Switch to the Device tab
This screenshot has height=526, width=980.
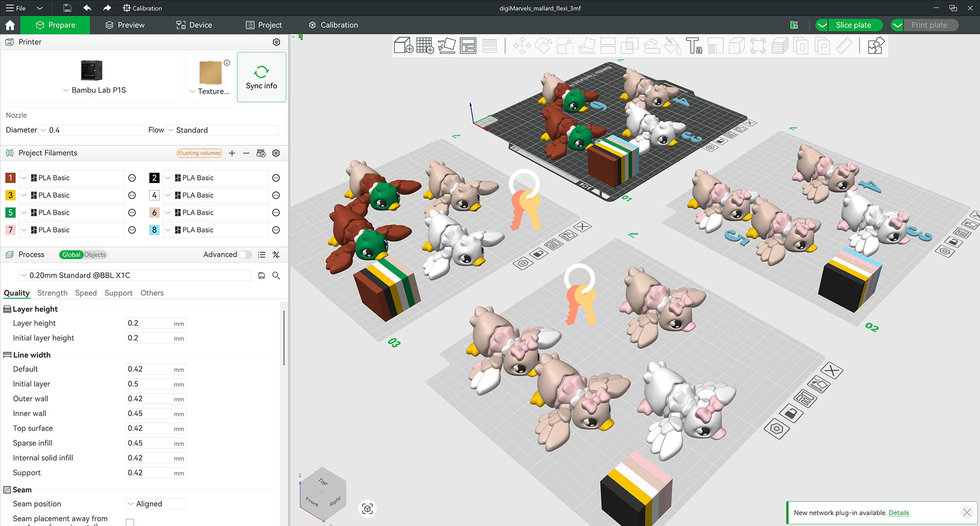[194, 25]
